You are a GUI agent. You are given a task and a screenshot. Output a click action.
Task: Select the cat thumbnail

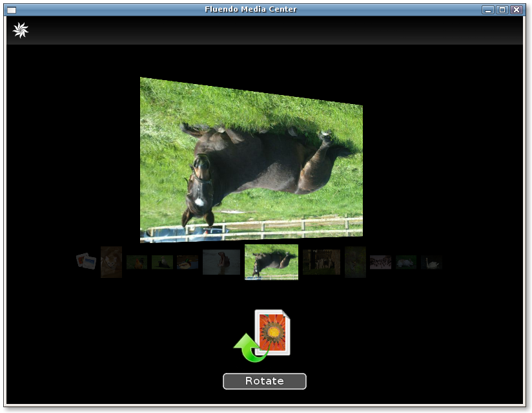coord(111,262)
